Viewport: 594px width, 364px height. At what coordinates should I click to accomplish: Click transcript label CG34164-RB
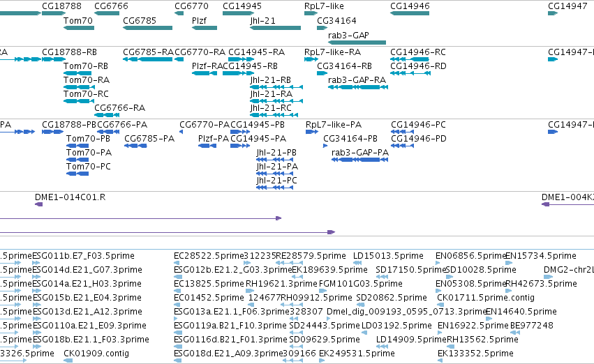[x=344, y=66]
